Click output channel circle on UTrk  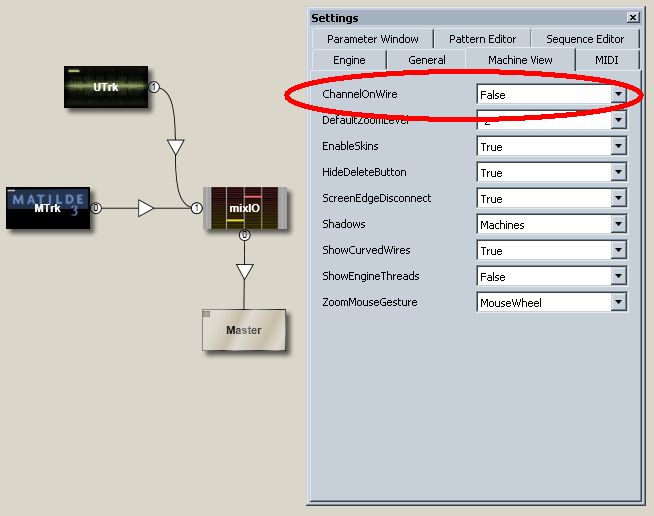pos(154,88)
